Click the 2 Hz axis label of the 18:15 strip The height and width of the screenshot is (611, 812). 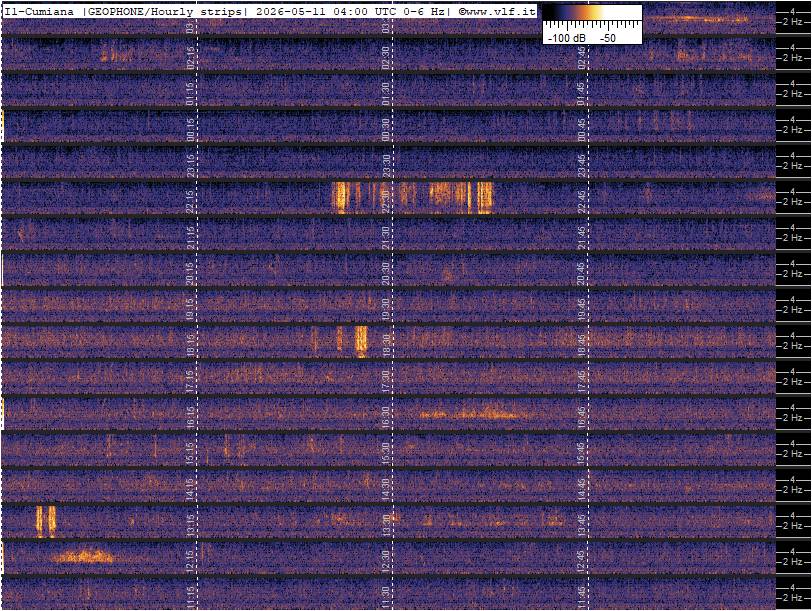(x=792, y=345)
